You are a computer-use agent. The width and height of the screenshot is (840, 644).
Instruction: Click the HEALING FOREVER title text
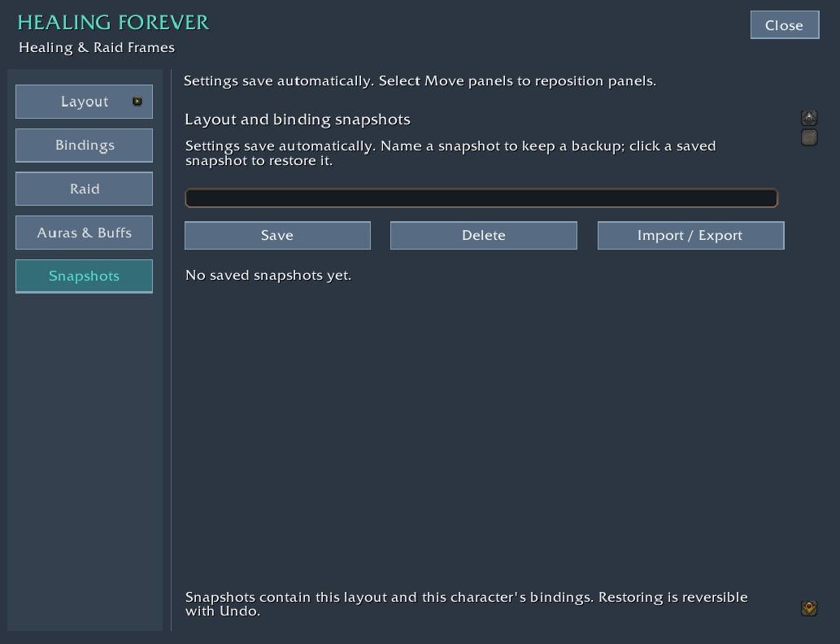coord(113,23)
